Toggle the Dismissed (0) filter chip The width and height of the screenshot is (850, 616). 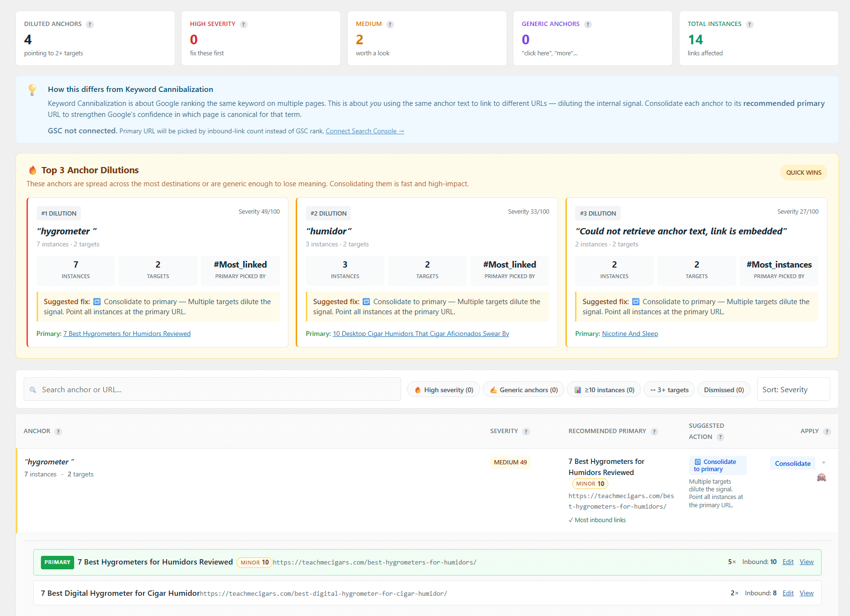click(724, 390)
